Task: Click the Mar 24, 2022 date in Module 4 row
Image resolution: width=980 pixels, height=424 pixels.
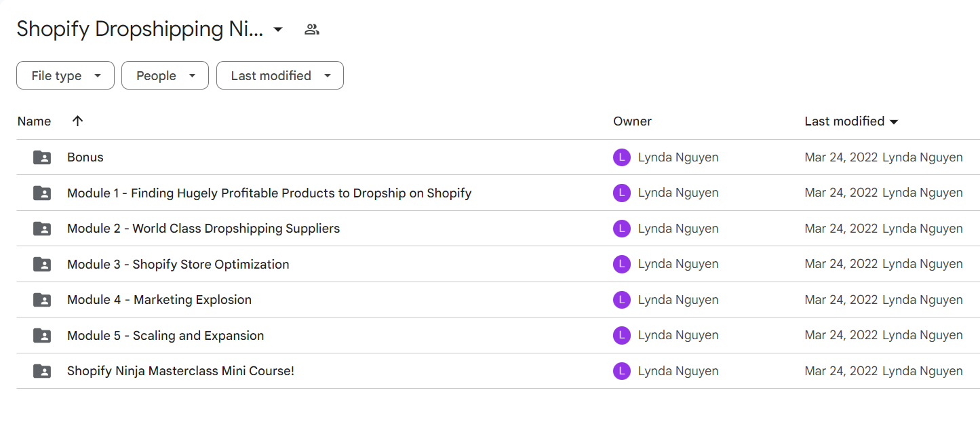Action: point(841,300)
